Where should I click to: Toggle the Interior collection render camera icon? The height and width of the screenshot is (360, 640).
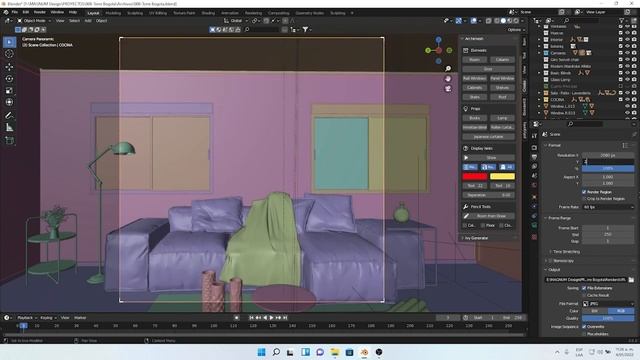click(x=634, y=40)
